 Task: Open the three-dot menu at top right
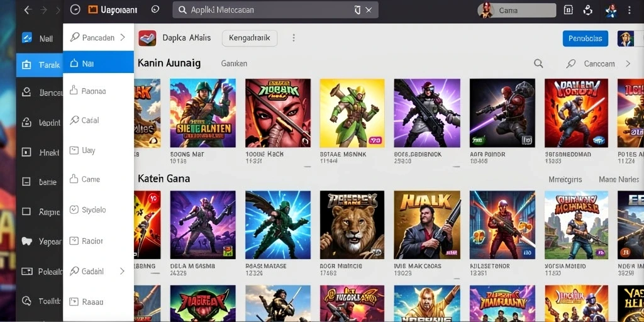click(630, 10)
